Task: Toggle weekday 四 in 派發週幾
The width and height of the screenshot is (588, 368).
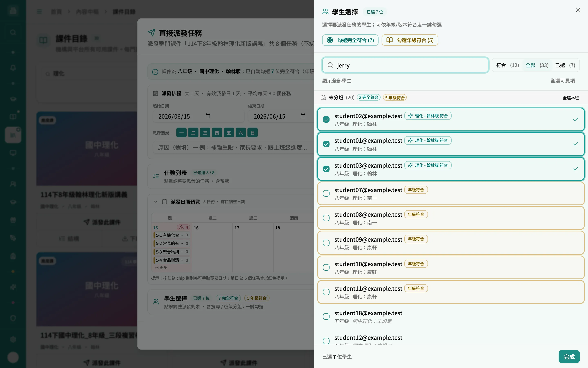Action: click(217, 133)
